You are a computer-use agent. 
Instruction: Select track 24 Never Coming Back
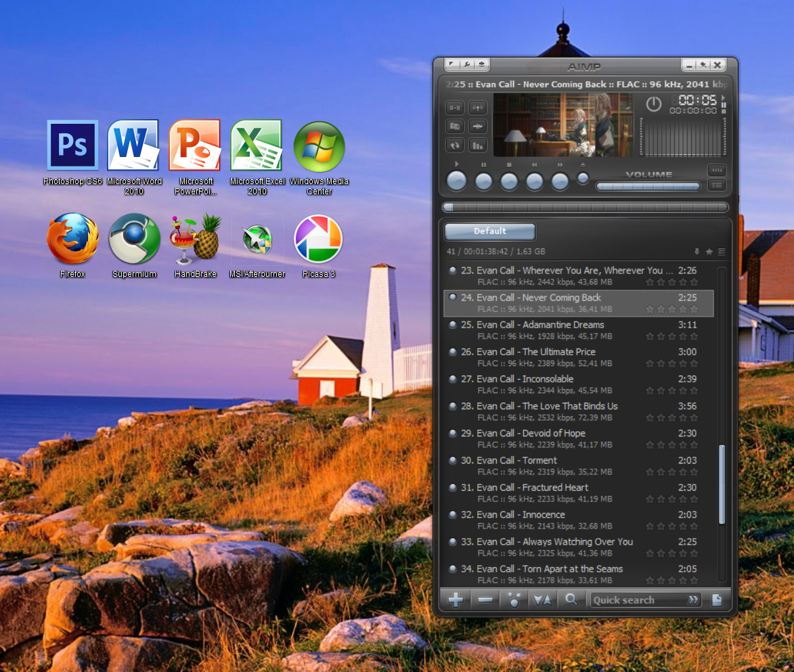(579, 303)
